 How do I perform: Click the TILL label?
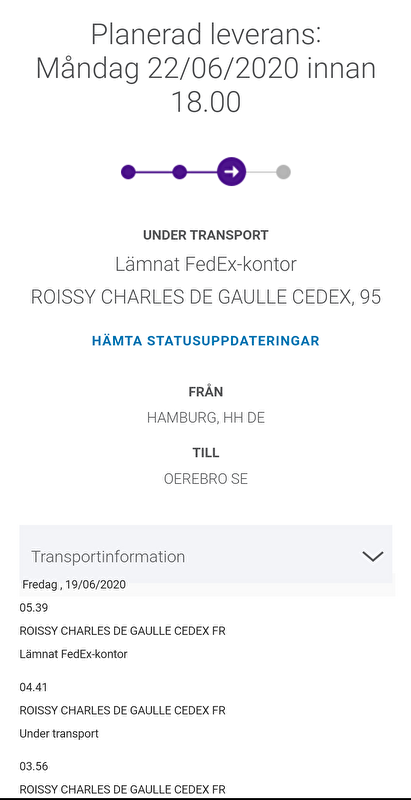pos(206,453)
